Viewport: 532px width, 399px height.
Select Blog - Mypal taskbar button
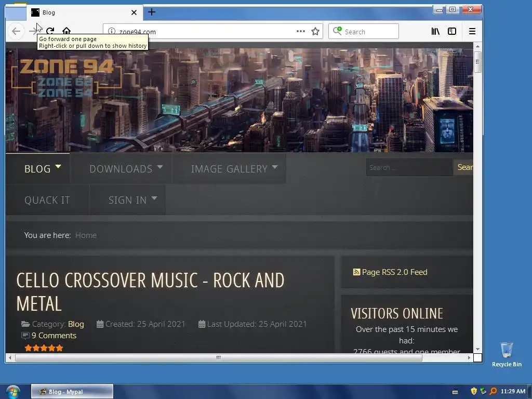click(x=72, y=392)
